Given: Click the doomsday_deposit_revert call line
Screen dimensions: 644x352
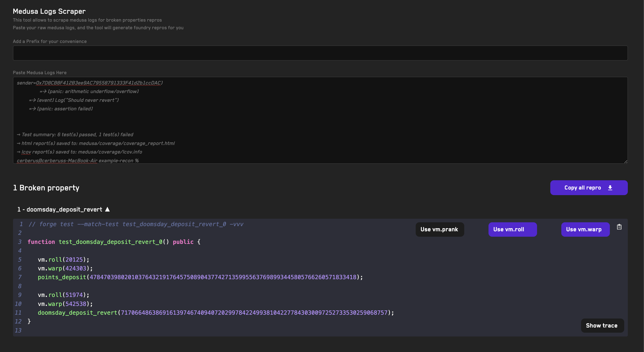Looking at the screenshot, I should (x=216, y=312).
